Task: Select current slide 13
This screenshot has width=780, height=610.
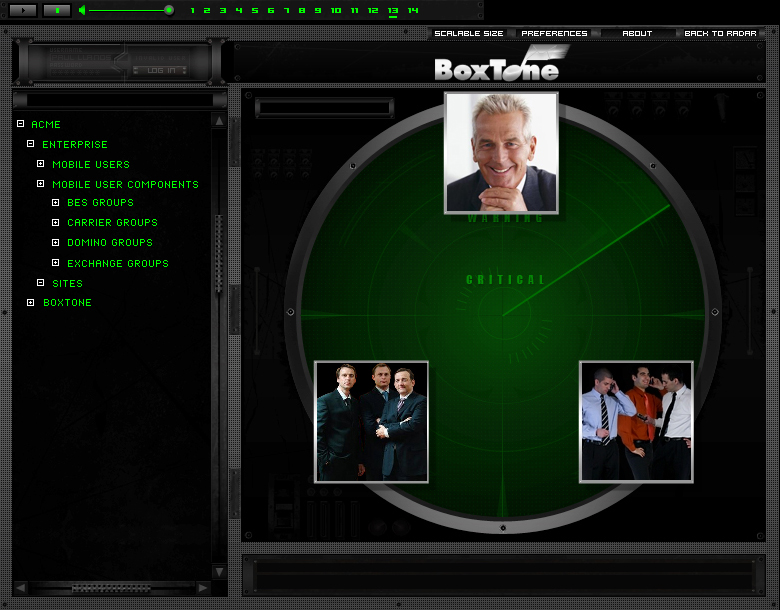Action: pyautogui.click(x=393, y=11)
